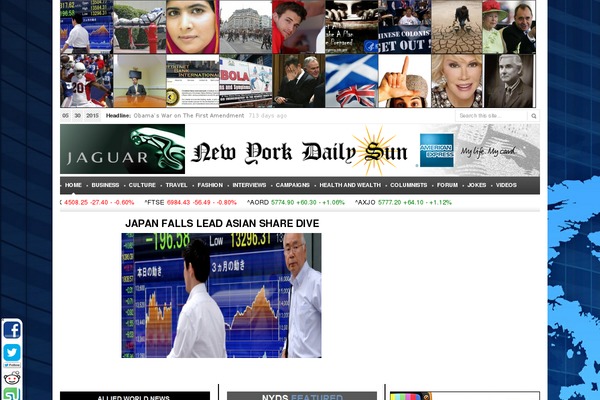Click the New York Daily Sun logo
Viewport: 600px width, 400px height.
[299, 152]
